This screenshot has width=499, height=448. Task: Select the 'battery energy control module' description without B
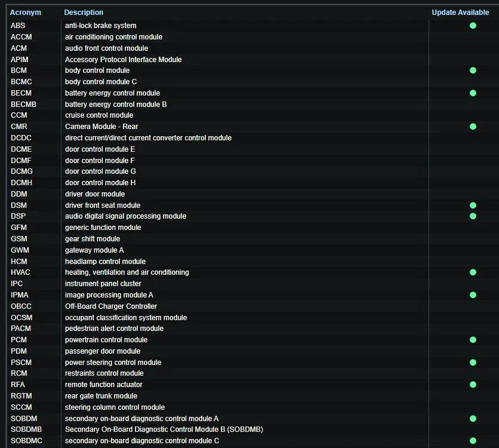pos(112,93)
